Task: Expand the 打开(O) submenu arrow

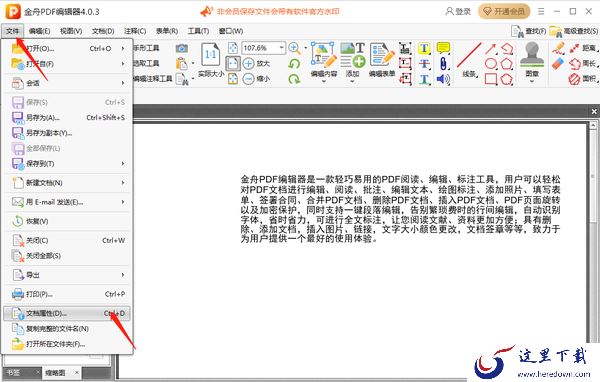Action: point(123,48)
